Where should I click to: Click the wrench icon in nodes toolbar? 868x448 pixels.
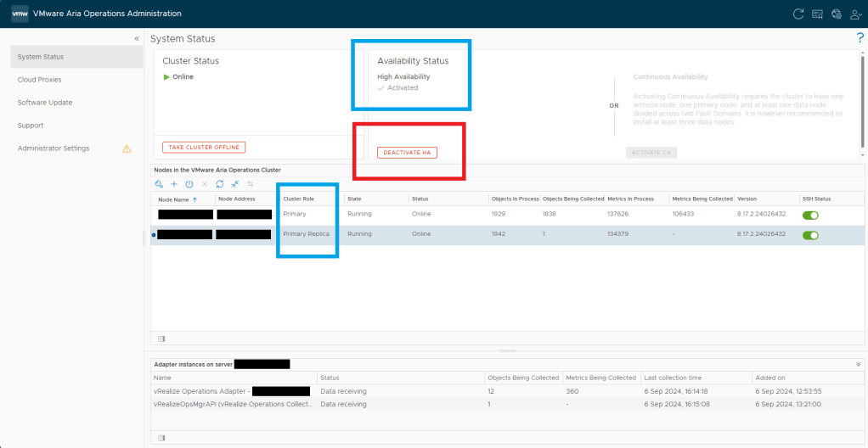(x=159, y=184)
